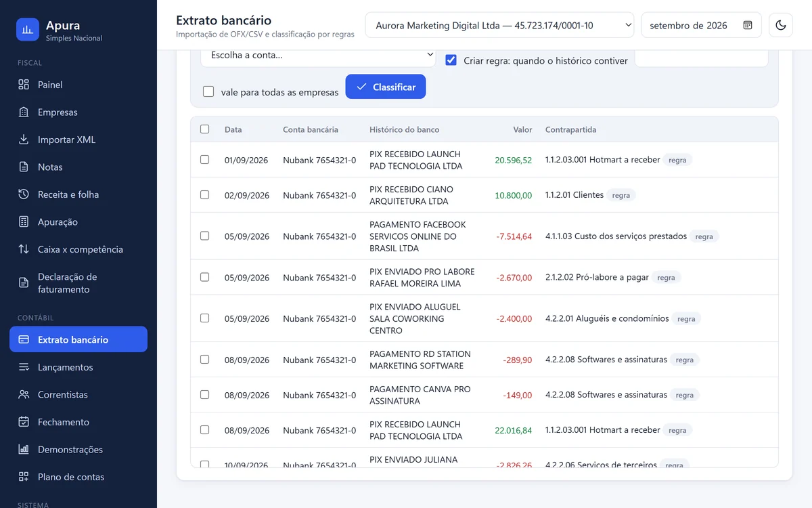This screenshot has height=508, width=812.
Task: Select the RD STATION row checkbox
Action: coord(205,359)
